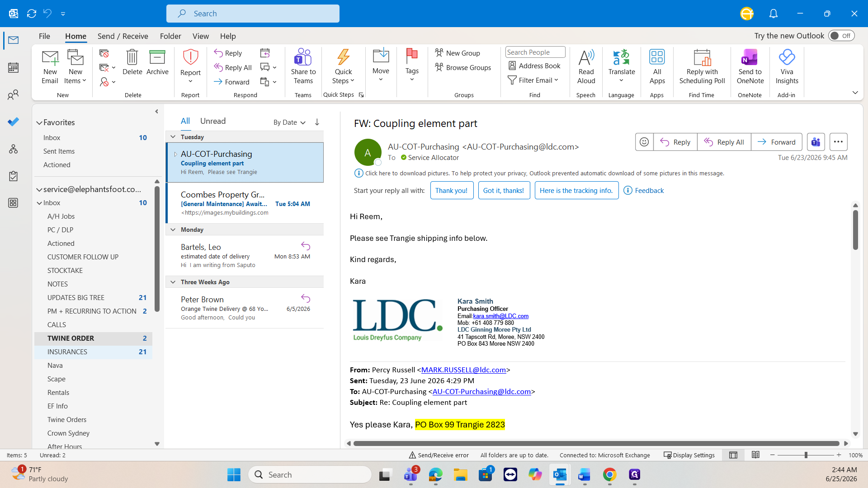The width and height of the screenshot is (868, 488).
Task: Expand the AU-COT-Purchasing conversation
Action: point(175,154)
